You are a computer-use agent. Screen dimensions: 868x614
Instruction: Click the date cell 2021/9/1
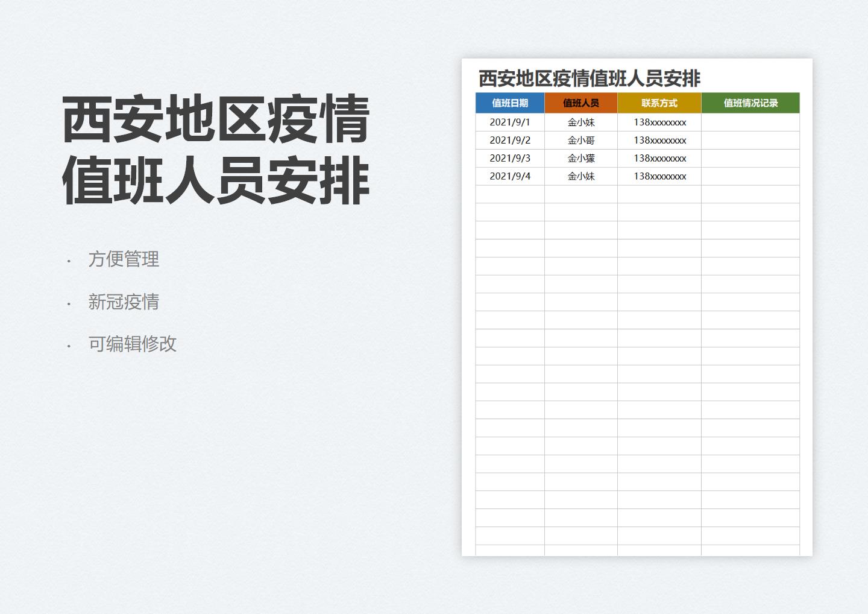510,122
